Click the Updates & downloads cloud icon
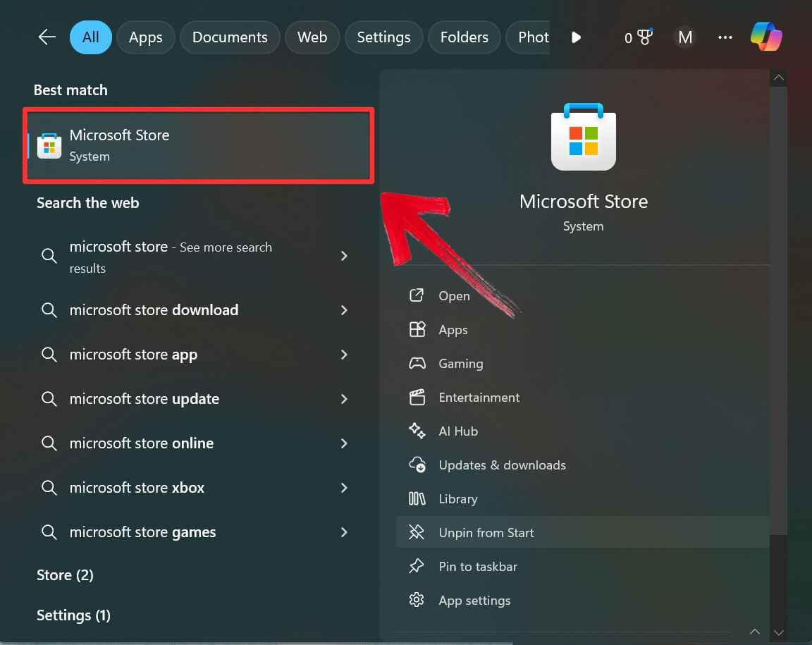The height and width of the screenshot is (645, 812). click(x=417, y=465)
